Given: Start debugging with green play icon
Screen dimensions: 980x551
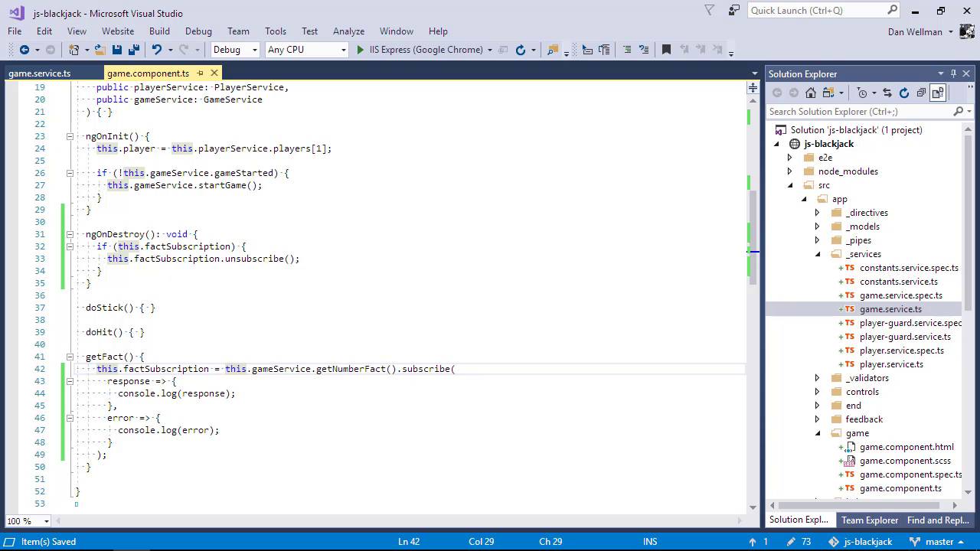Looking at the screenshot, I should coord(361,50).
